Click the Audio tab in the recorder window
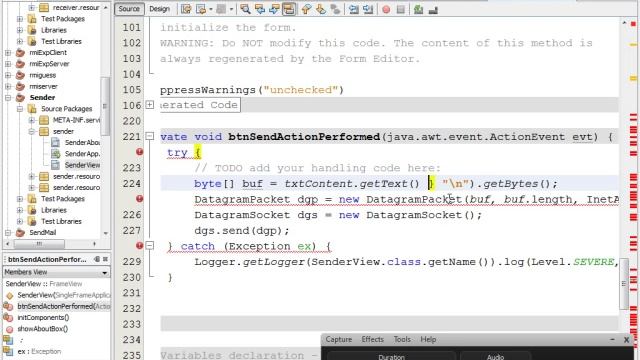This screenshot has width=640, height=360. coord(496,356)
